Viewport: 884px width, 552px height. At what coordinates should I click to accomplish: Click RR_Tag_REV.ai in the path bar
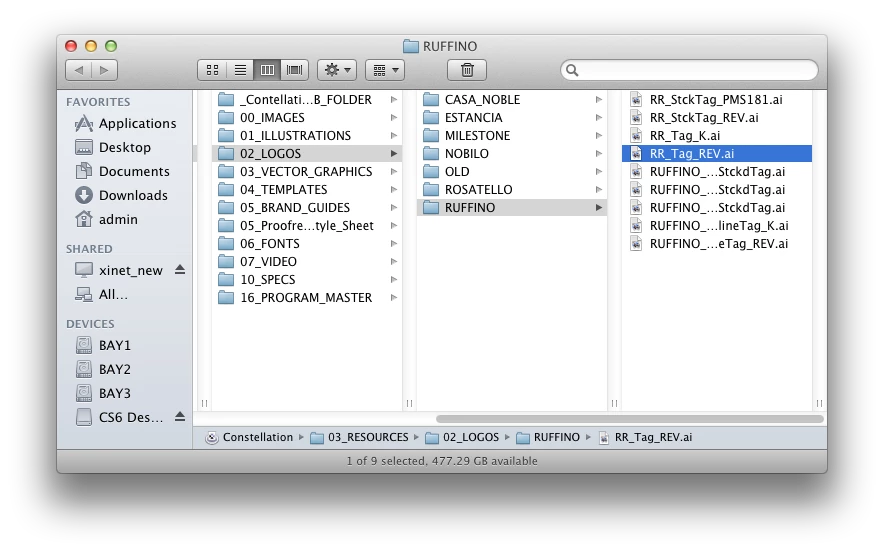pyautogui.click(x=645, y=438)
